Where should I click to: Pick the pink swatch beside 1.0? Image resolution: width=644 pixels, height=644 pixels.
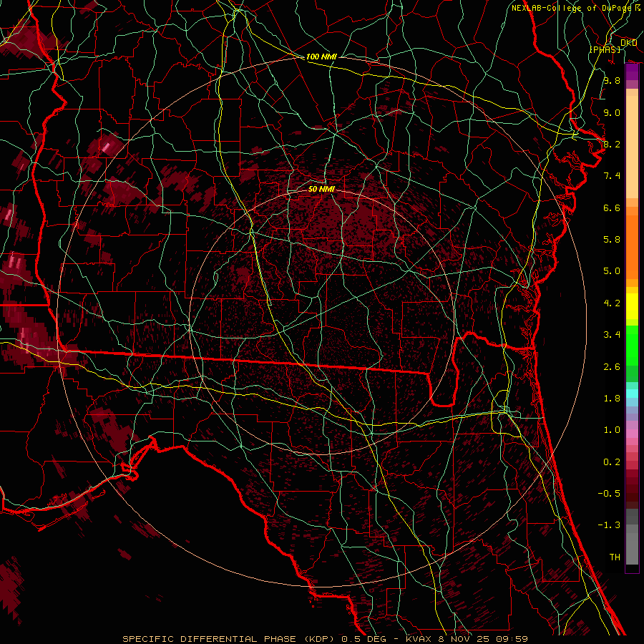point(632,431)
